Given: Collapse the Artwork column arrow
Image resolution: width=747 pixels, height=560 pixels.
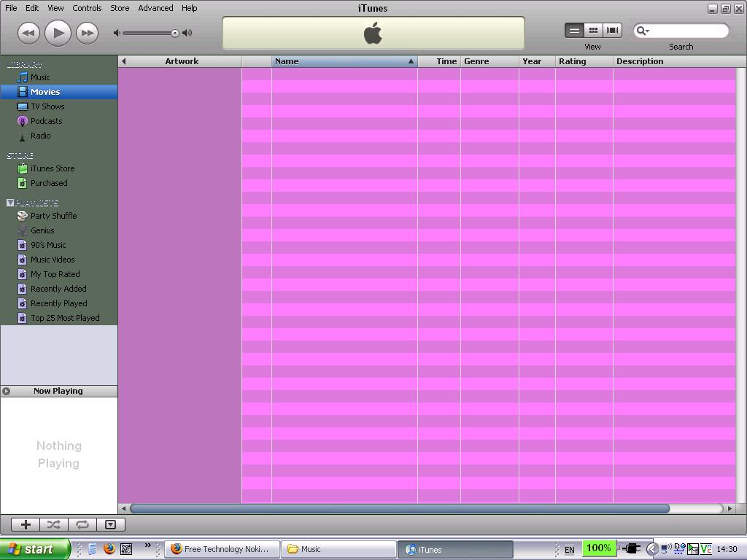Looking at the screenshot, I should 124,61.
